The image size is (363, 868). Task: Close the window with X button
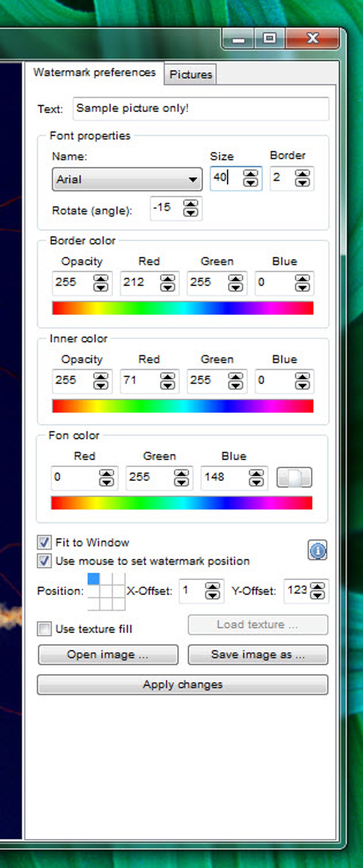point(312,38)
